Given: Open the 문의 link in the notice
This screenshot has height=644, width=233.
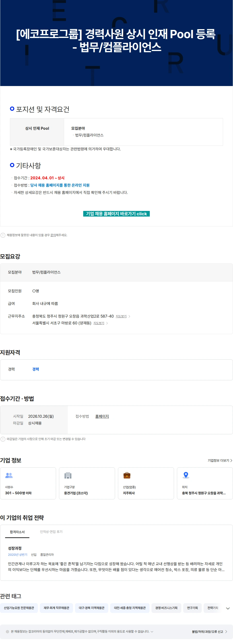Looking at the screenshot, I should click(53, 235).
